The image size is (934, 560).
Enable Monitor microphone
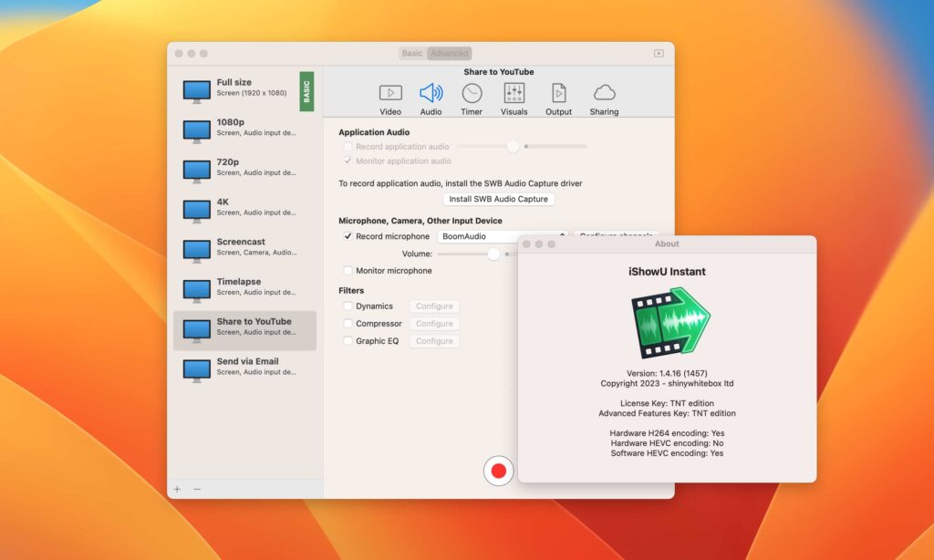coord(347,270)
